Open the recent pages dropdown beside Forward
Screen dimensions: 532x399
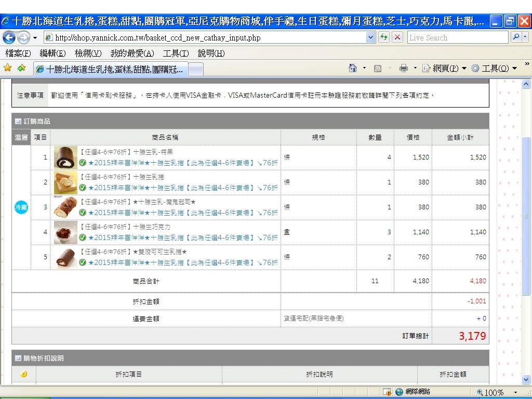(x=35, y=37)
